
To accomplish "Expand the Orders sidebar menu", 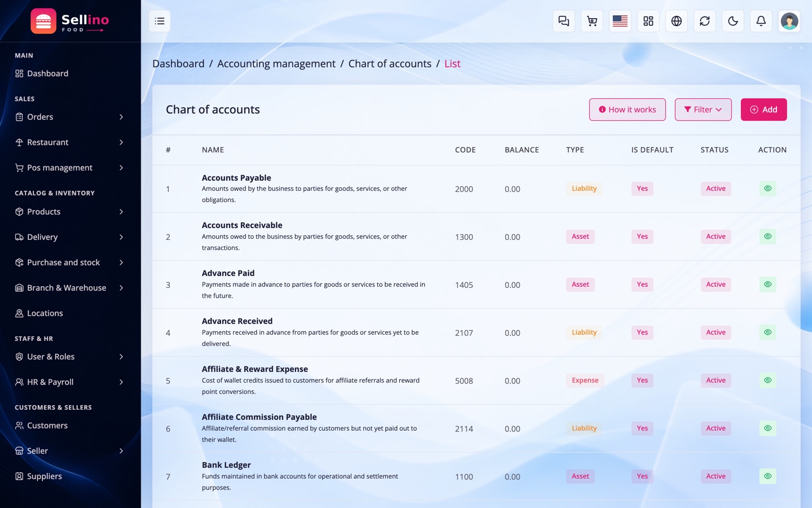I will [70, 117].
